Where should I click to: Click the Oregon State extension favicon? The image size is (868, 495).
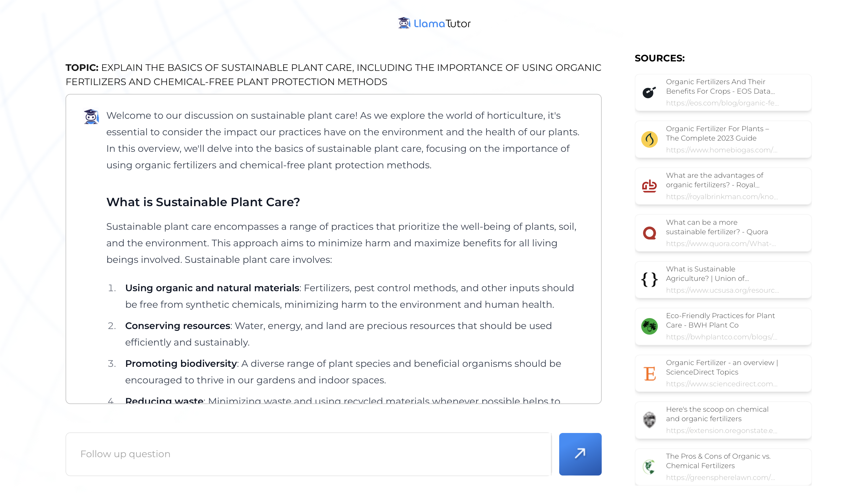point(649,420)
